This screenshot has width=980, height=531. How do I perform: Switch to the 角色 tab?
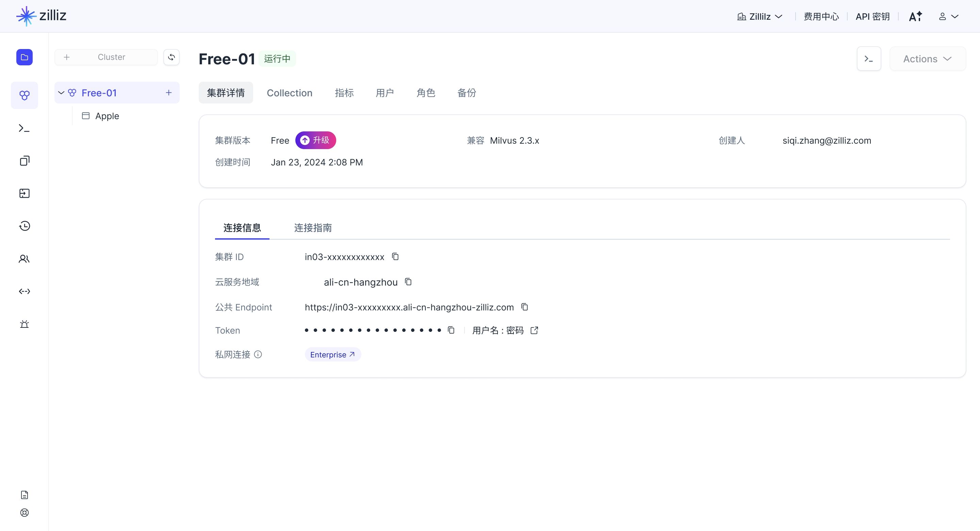coord(426,93)
